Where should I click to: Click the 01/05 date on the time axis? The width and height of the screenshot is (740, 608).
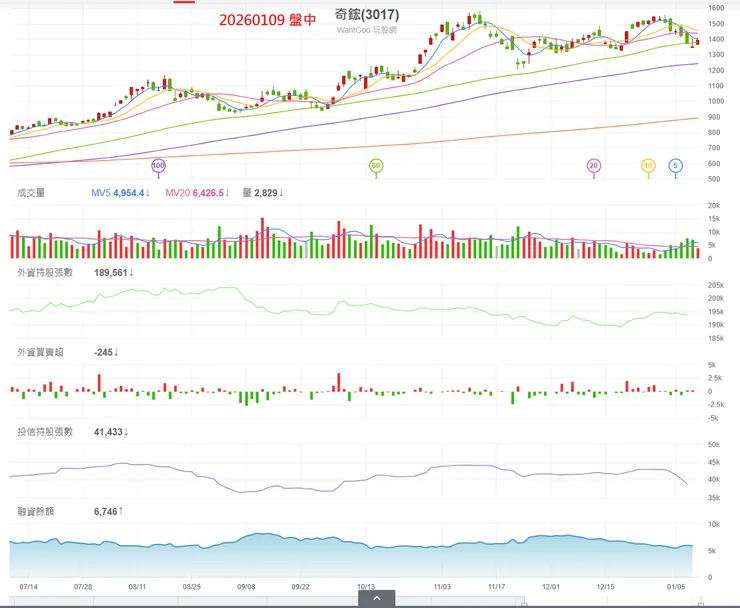(x=676, y=587)
